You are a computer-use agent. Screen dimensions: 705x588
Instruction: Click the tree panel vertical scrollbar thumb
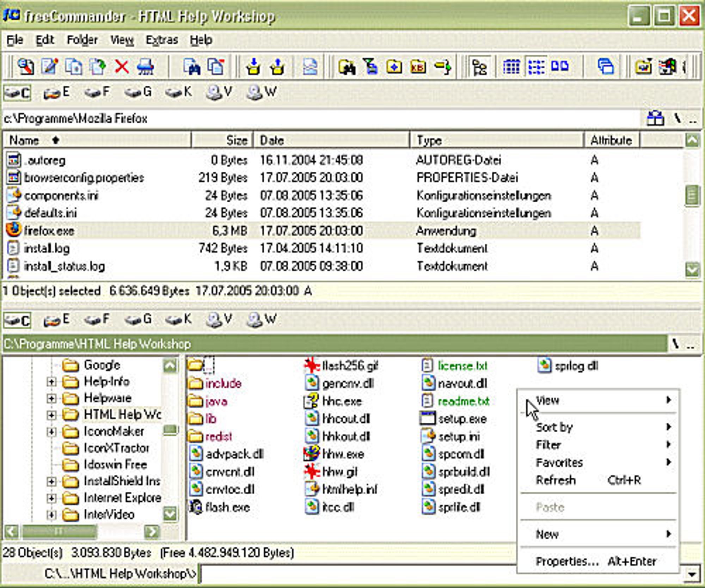click(x=171, y=430)
